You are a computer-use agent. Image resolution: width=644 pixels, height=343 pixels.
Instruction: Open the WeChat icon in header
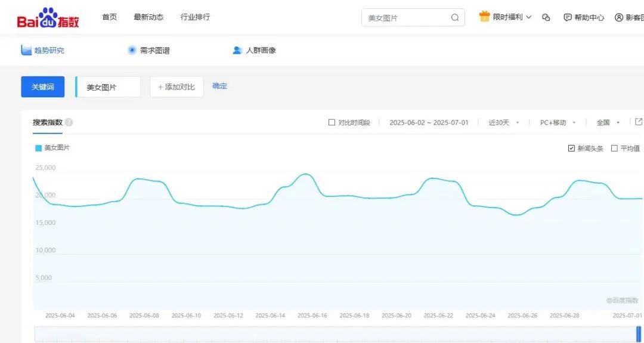click(x=546, y=18)
